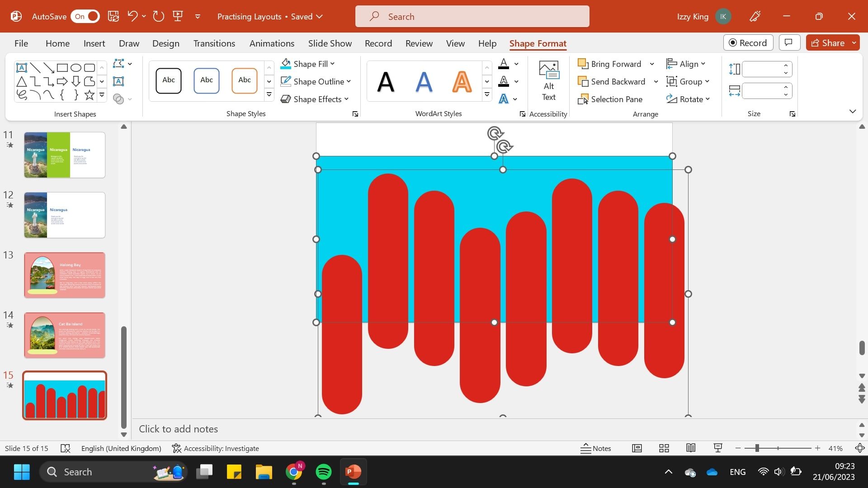This screenshot has width=868, height=488.
Task: Collapse the ribbon with the chevron
Action: pos(853,112)
